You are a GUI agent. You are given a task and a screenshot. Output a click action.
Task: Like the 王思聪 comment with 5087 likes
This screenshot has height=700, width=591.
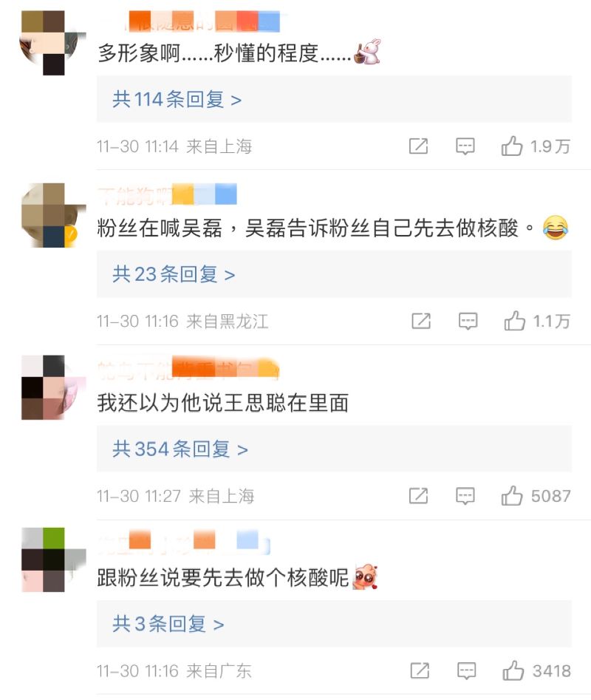(512, 496)
